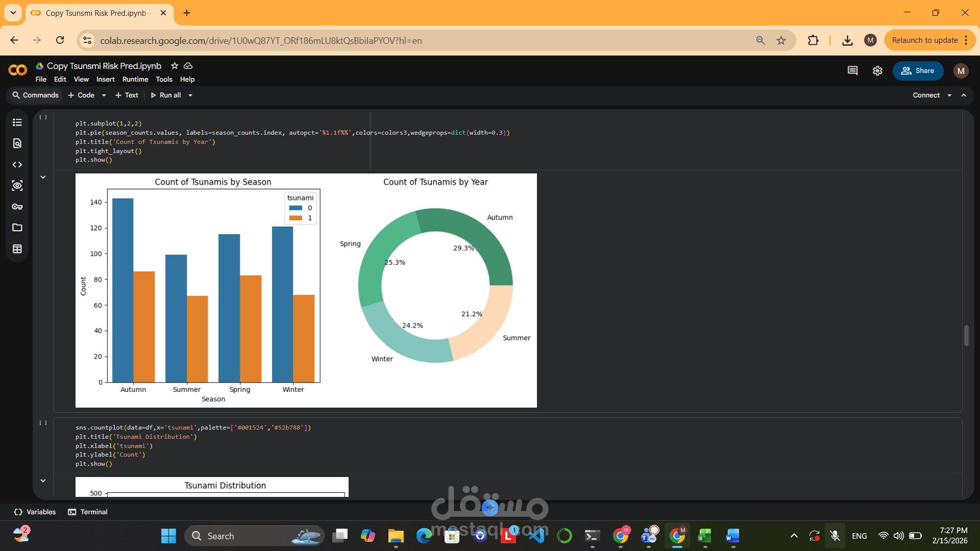Open the Terminal panel at bottom
This screenshot has width=980, height=551.
(x=88, y=512)
